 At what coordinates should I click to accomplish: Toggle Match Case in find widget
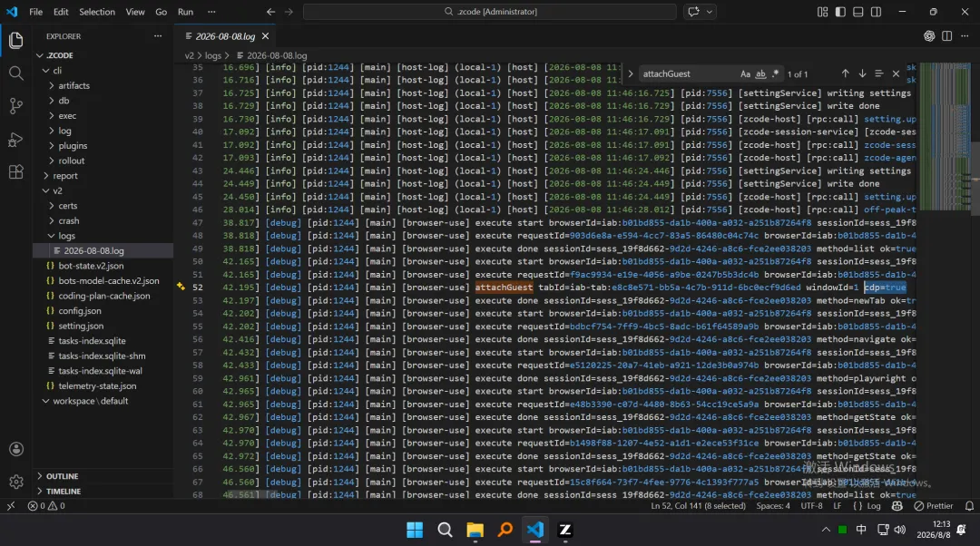point(745,73)
